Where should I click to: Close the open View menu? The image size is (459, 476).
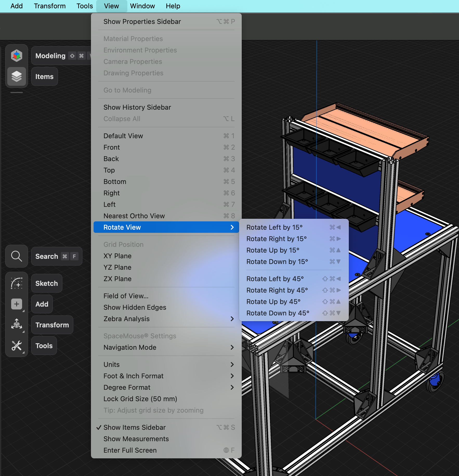112,6
